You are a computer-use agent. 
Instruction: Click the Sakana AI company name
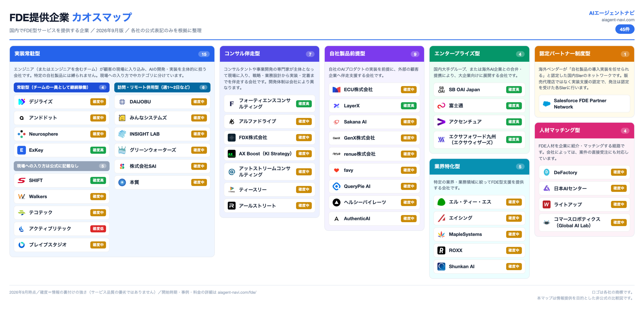(355, 122)
